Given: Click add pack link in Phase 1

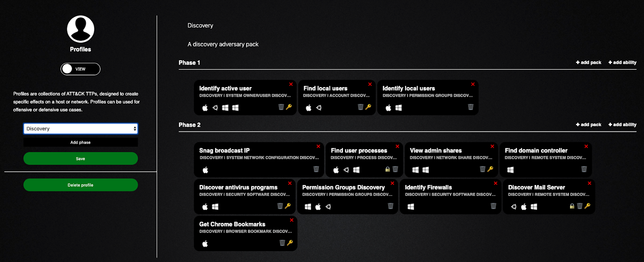Looking at the screenshot, I should (588, 62).
